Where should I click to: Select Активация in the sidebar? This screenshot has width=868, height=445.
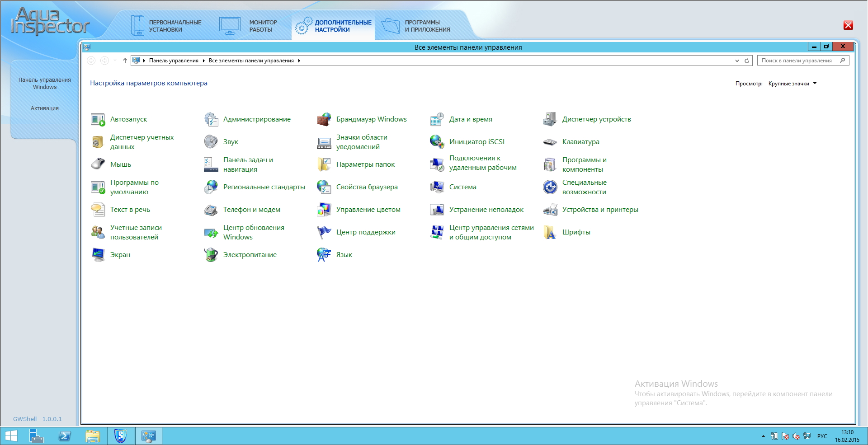pos(44,108)
